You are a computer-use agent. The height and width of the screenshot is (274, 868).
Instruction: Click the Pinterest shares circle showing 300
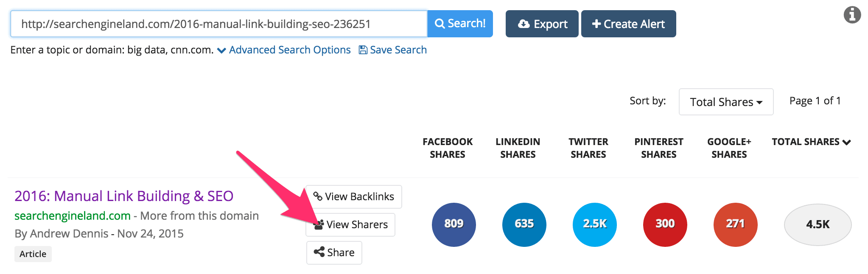(x=665, y=224)
